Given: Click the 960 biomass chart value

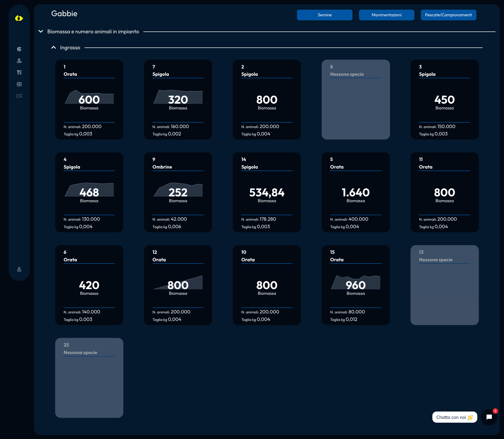Looking at the screenshot, I should (x=356, y=285).
